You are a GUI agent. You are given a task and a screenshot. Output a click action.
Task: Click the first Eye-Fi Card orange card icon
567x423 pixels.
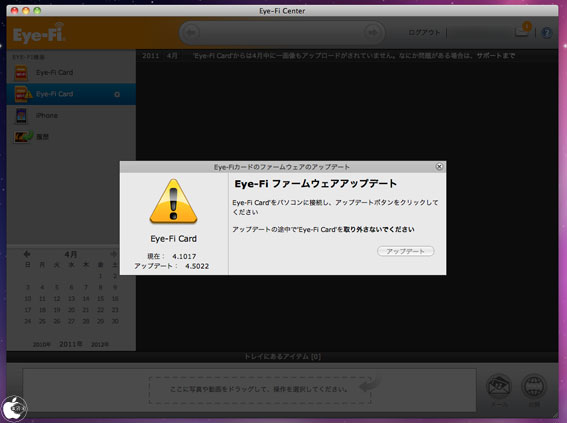point(21,73)
